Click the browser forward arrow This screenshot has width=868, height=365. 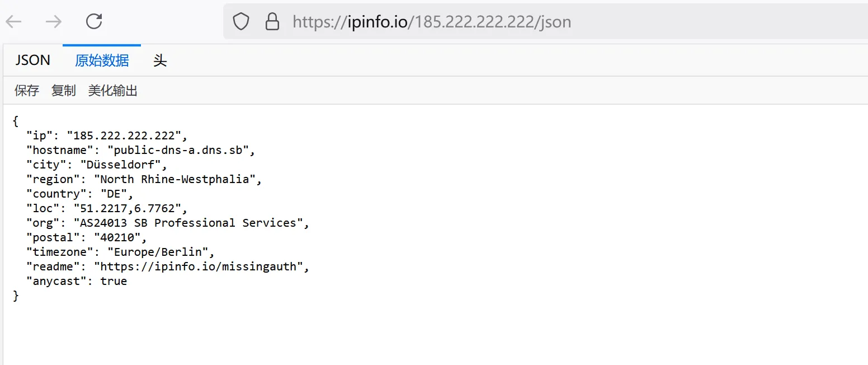point(54,22)
